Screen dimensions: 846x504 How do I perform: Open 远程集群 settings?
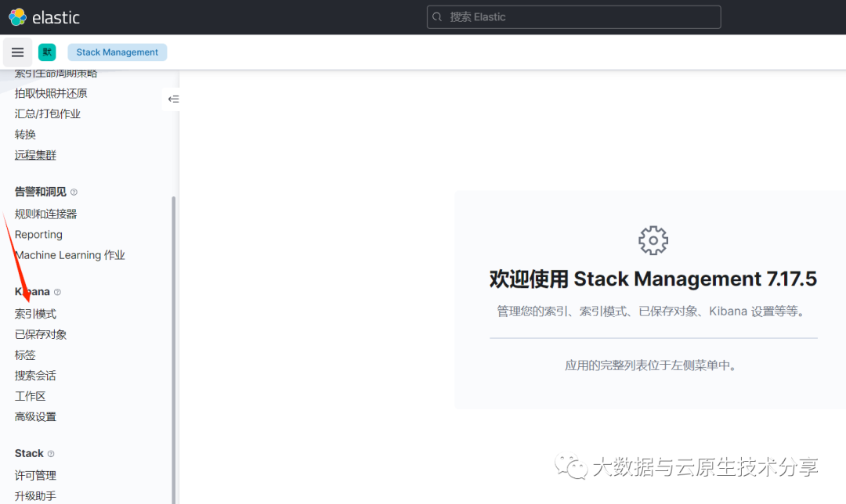(35, 155)
